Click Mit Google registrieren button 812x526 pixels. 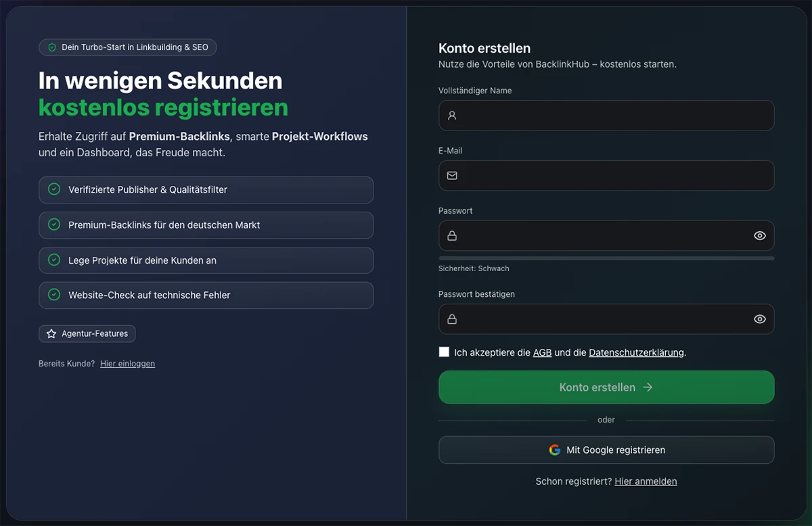point(606,450)
